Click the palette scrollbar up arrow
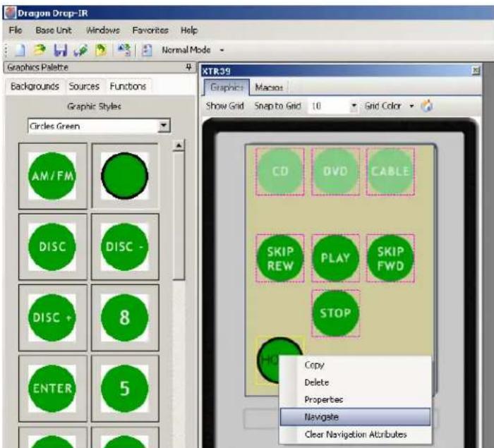The height and width of the screenshot is (448, 494). (179, 145)
